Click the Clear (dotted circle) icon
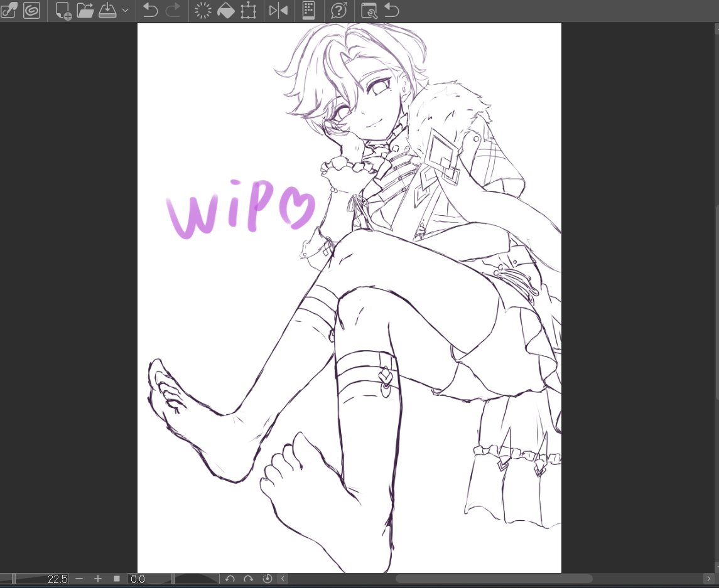This screenshot has width=719, height=588. [203, 10]
